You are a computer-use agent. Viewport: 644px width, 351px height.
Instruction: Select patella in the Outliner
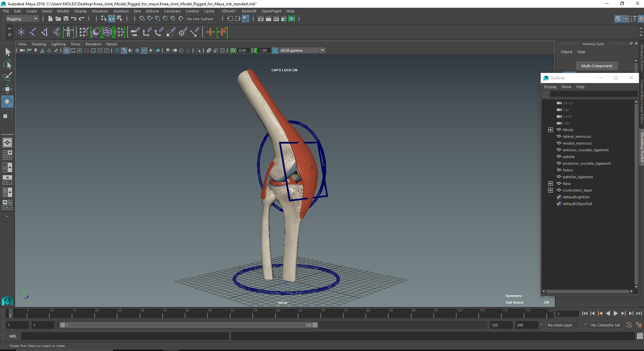[x=569, y=157]
